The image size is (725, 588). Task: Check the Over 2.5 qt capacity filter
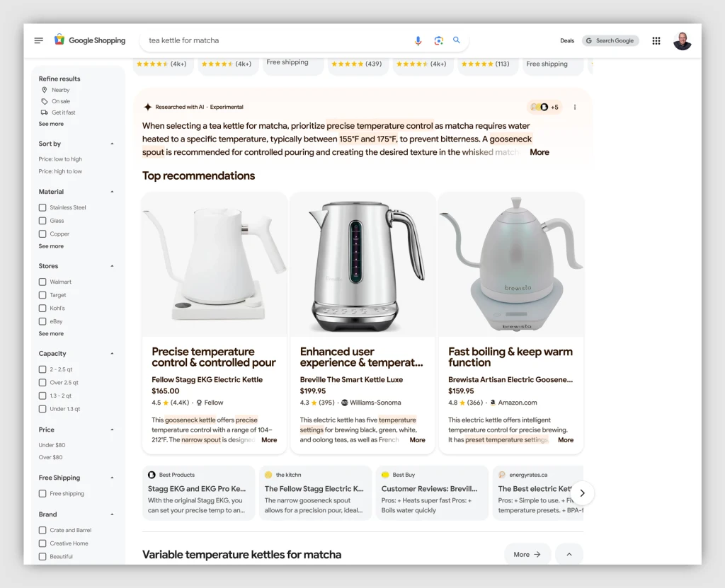(x=42, y=383)
